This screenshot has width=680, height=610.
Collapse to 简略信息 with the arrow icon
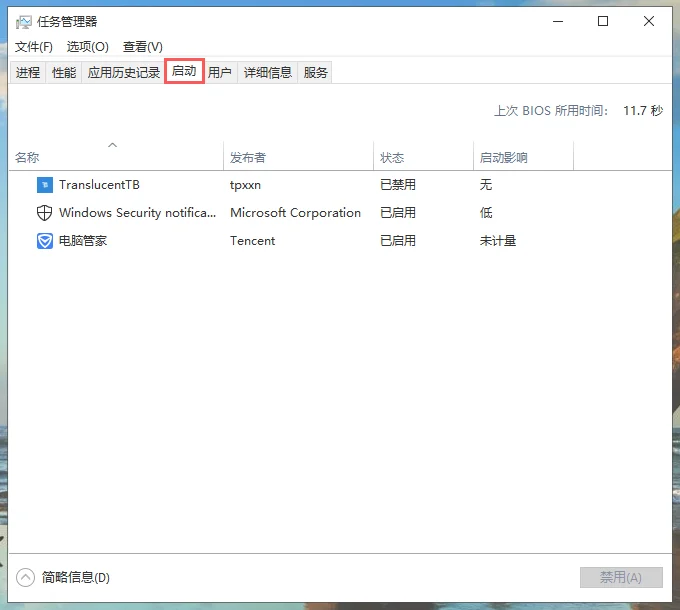pos(25,577)
